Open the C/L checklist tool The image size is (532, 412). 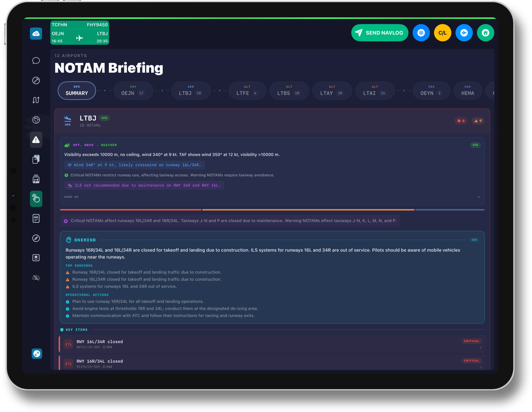(443, 33)
